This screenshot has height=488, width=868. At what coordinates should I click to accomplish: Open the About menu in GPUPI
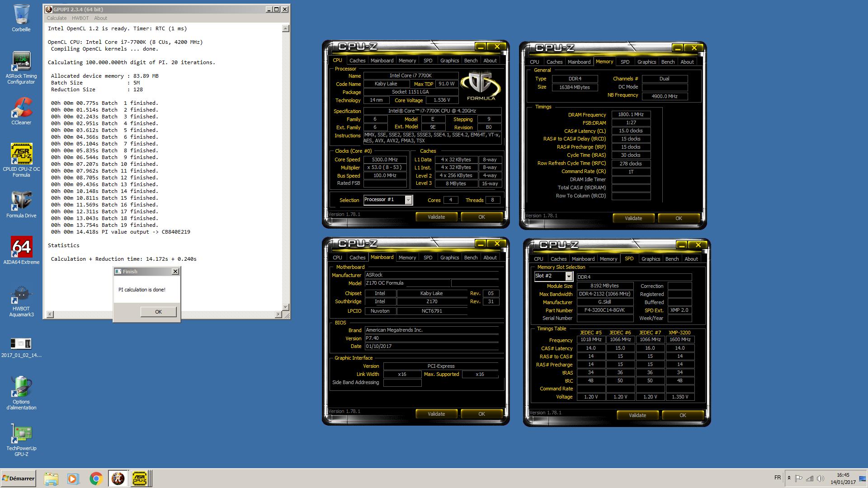[100, 18]
